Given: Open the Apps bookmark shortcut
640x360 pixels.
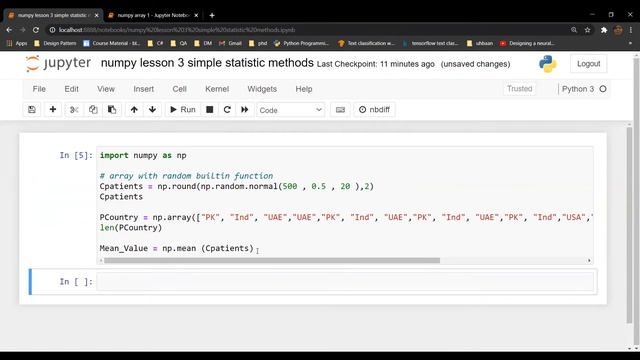Looking at the screenshot, I should pos(17,43).
